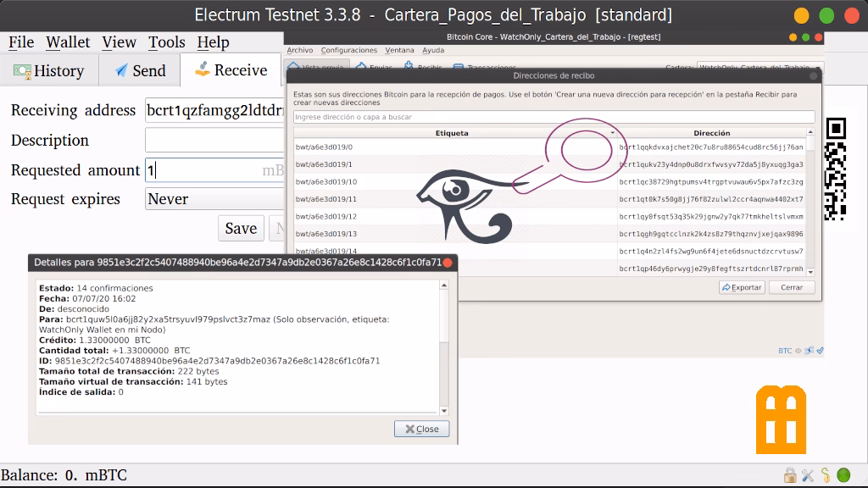Open the Configuraciones menu in Bitcoin Core
The height and width of the screenshot is (488, 868).
pos(349,51)
